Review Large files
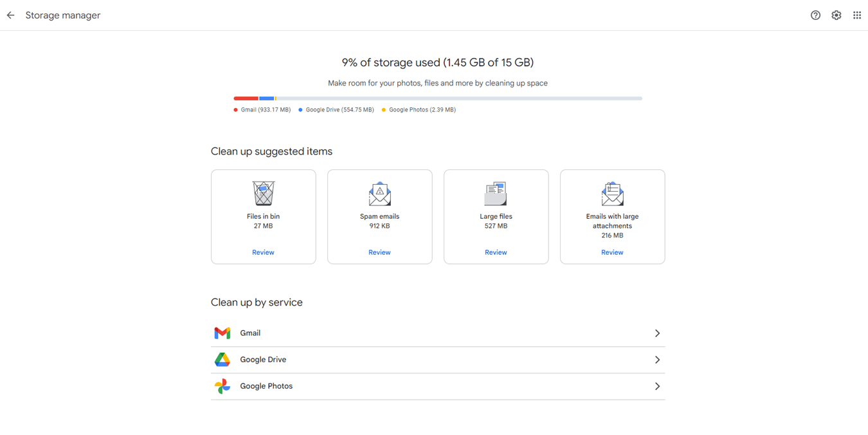868x435 pixels. (496, 252)
